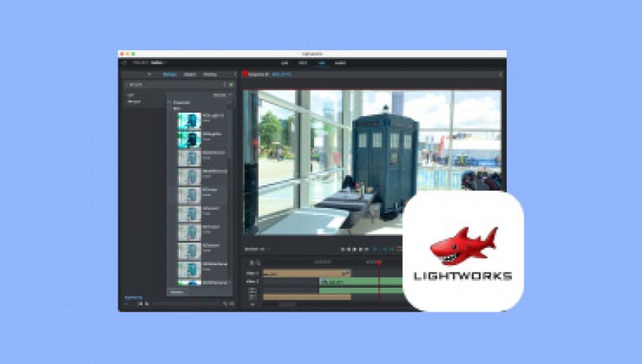Select the green add-bin icon in the panel header

point(231,85)
